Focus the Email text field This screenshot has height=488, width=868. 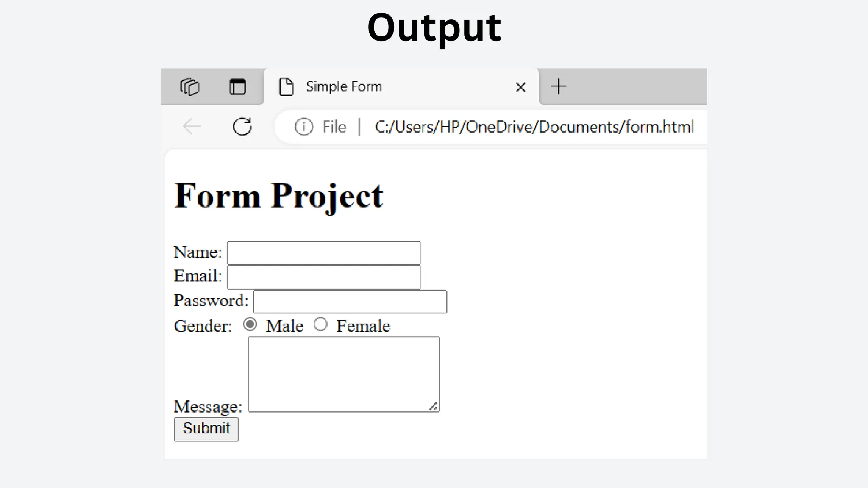click(x=324, y=277)
